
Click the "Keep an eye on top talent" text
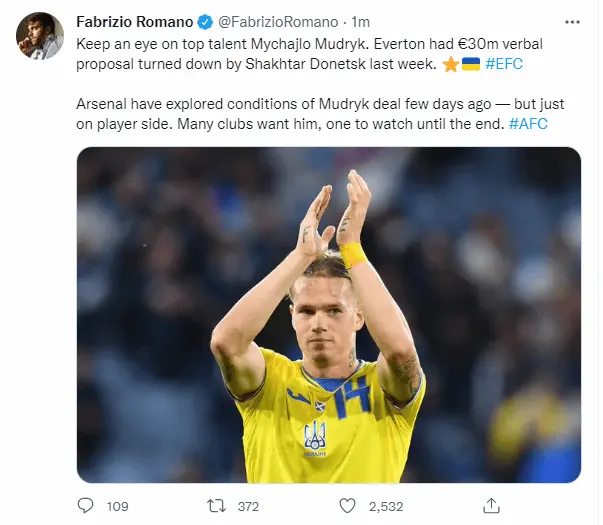click(x=160, y=45)
